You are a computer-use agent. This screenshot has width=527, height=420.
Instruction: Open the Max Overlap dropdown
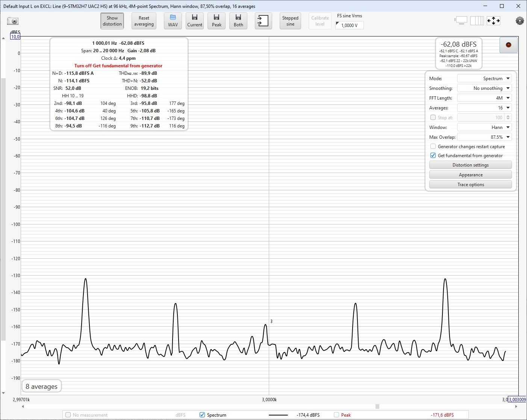pos(485,137)
